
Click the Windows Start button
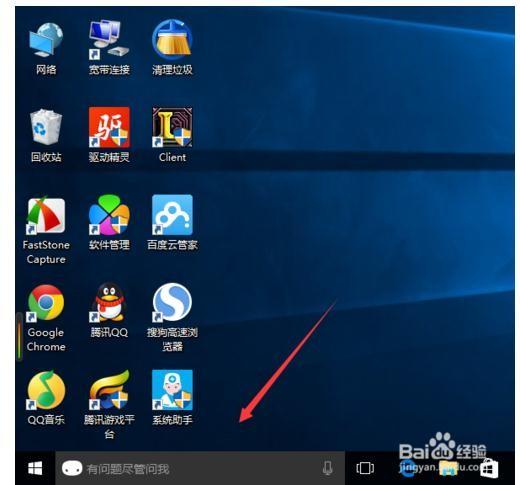[x=35, y=468]
